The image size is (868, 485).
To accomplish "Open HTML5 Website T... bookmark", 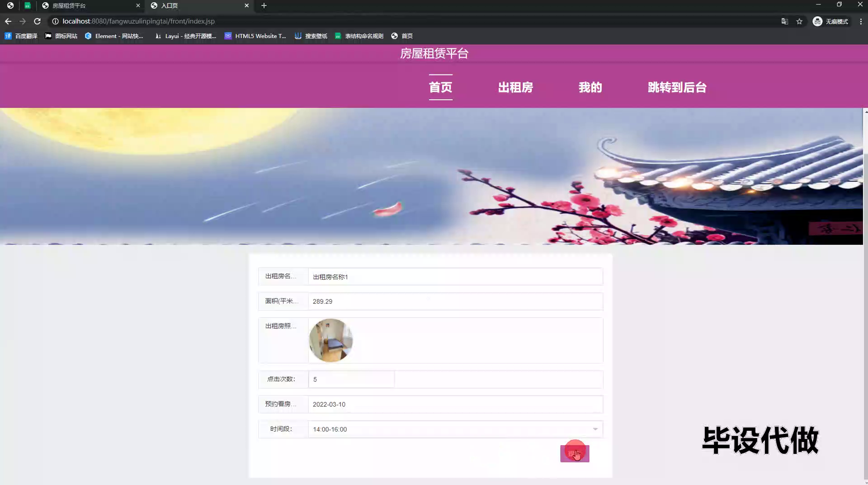I will [x=255, y=36].
